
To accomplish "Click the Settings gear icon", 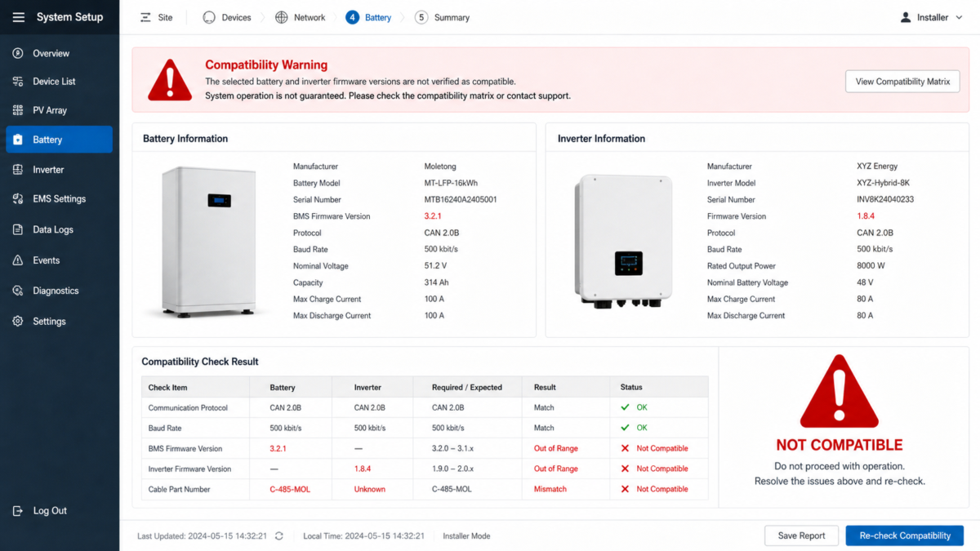I will pyautogui.click(x=17, y=322).
